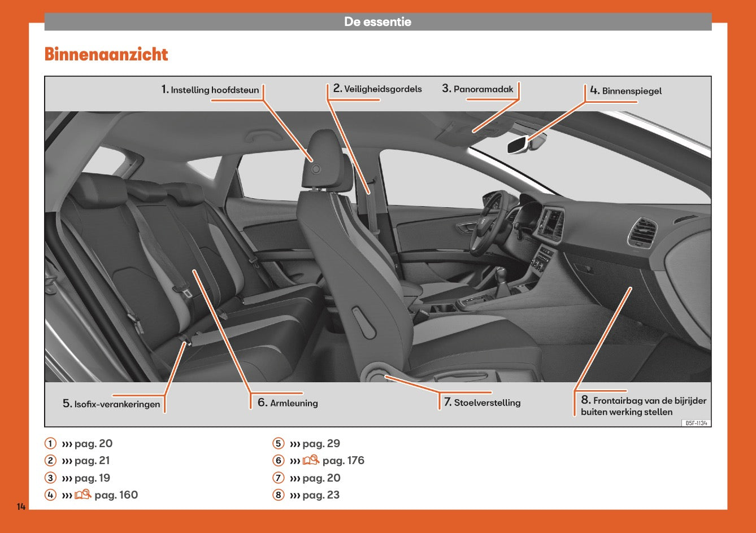Open the 'pag. 21' reference for seat belts
Screen dimensions: 756x533
92,461
